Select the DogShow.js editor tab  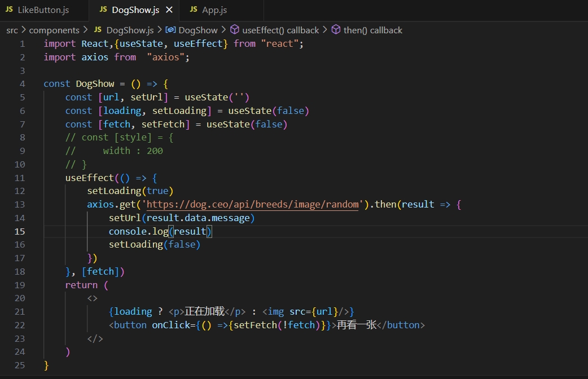point(135,10)
